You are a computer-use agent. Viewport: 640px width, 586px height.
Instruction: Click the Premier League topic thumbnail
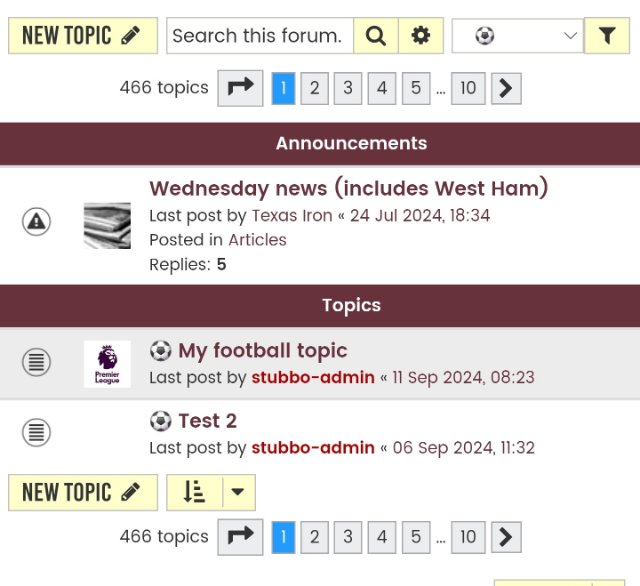click(x=107, y=364)
